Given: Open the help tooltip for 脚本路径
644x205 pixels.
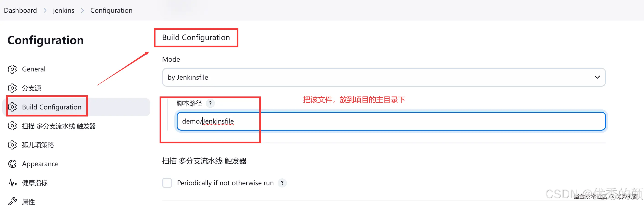Looking at the screenshot, I should tap(210, 103).
